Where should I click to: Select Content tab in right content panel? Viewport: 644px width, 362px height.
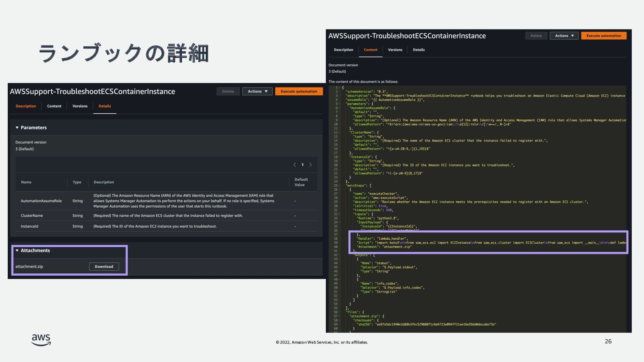click(x=371, y=50)
